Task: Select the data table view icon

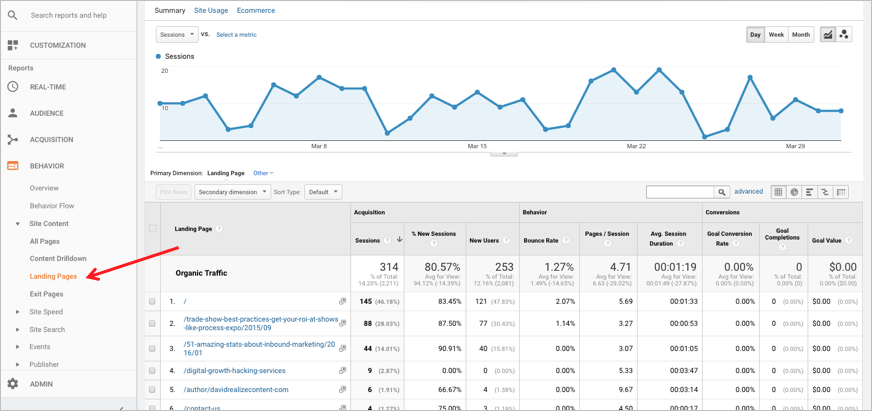Action: (778, 192)
